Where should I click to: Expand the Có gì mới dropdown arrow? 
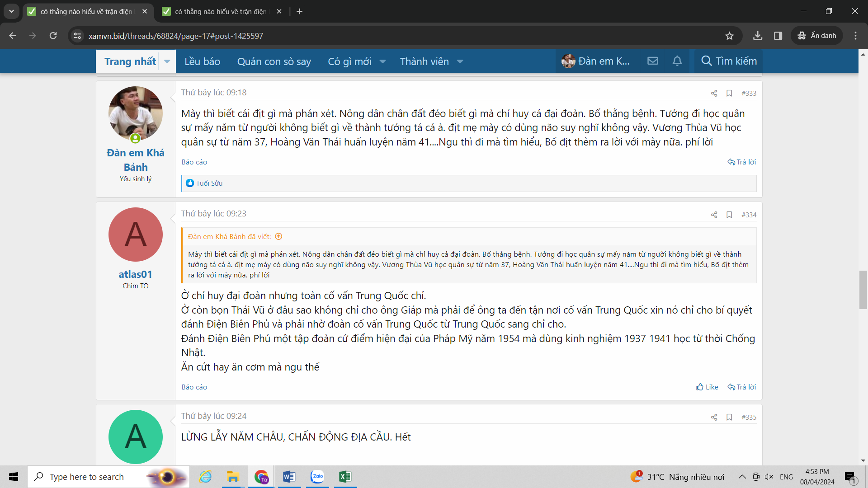(x=382, y=61)
